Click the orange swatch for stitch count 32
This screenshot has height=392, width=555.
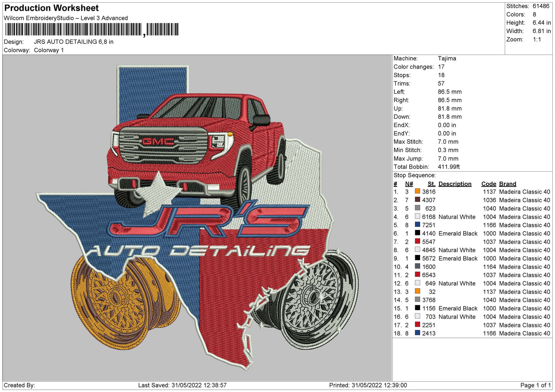click(417, 291)
